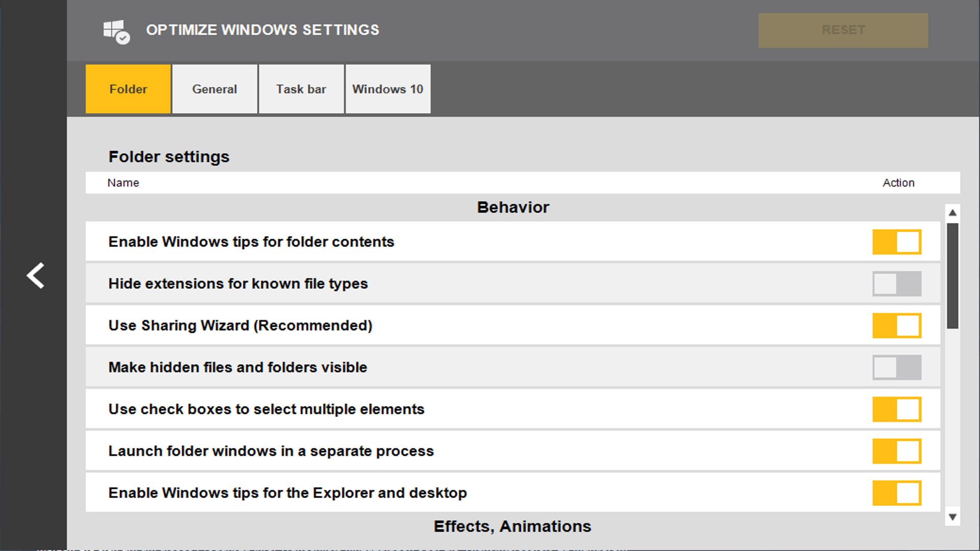Disable Windows tips for folder contents

point(896,241)
